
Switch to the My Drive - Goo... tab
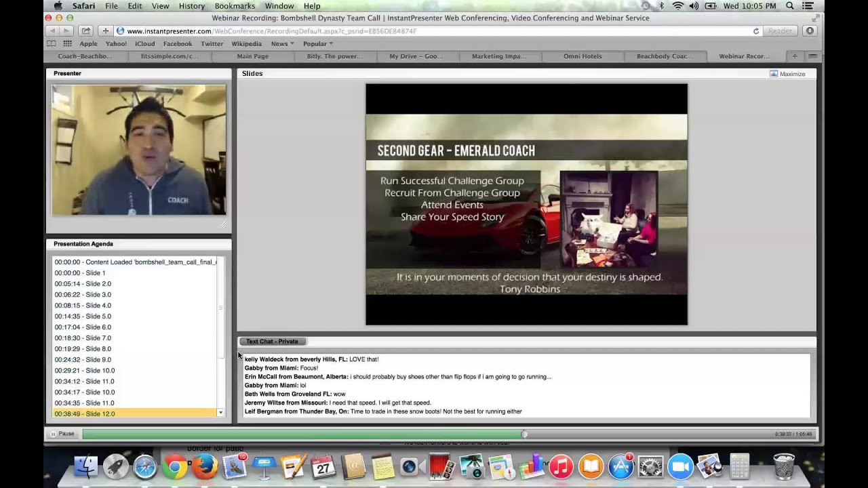pos(416,56)
